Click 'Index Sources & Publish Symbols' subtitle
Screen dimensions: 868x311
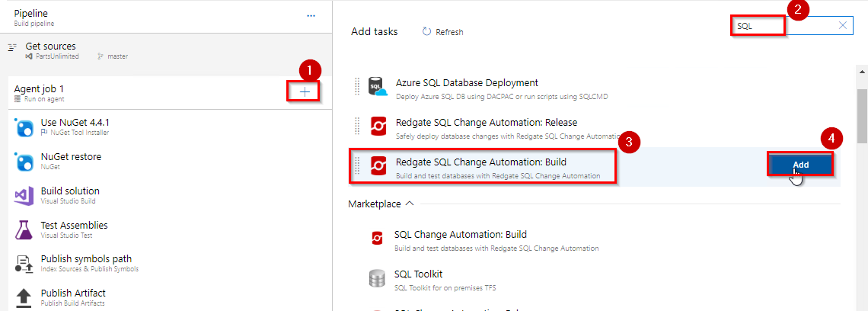tap(90, 269)
